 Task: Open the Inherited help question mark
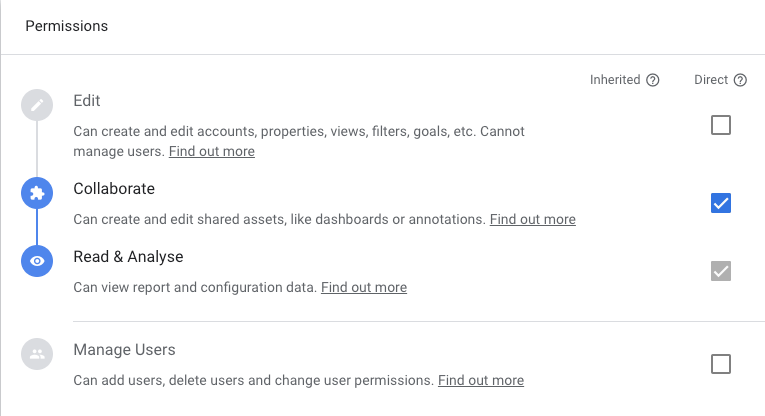653,80
